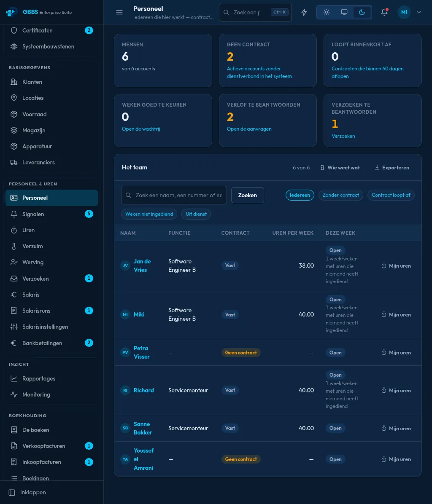Click the Voorraad box icon
The height and width of the screenshot is (504, 432).
[x=14, y=114]
